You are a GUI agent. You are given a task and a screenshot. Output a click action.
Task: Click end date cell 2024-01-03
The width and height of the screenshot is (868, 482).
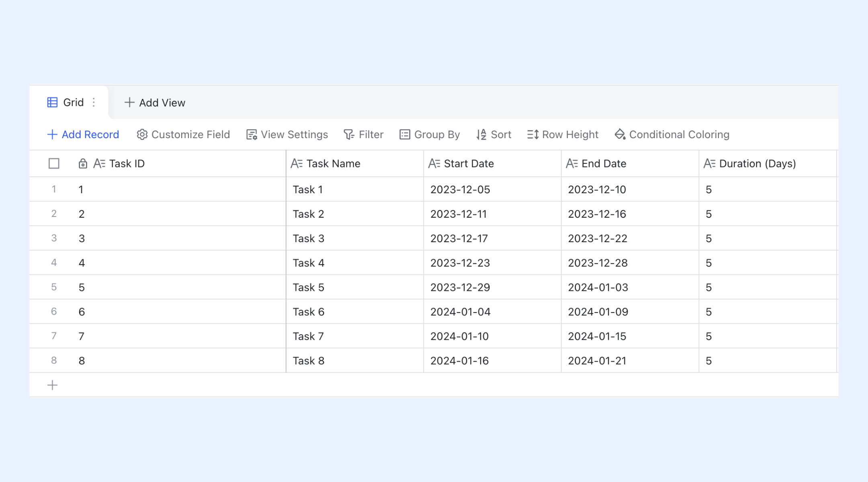(630, 287)
